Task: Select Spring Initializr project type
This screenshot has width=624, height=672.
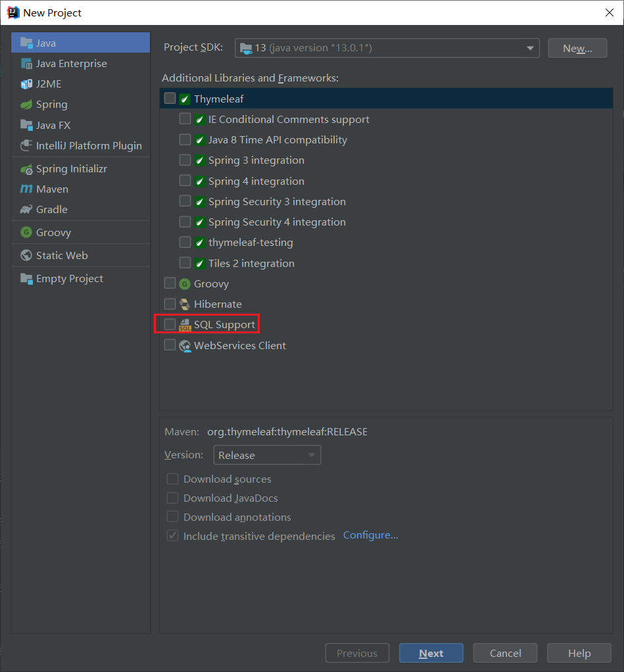Action: coord(81,169)
